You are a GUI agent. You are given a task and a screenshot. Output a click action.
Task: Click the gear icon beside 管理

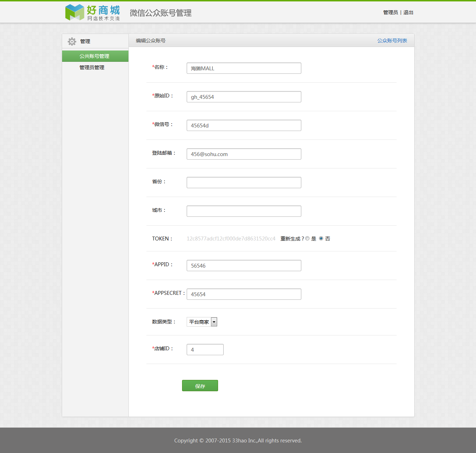pyautogui.click(x=72, y=41)
